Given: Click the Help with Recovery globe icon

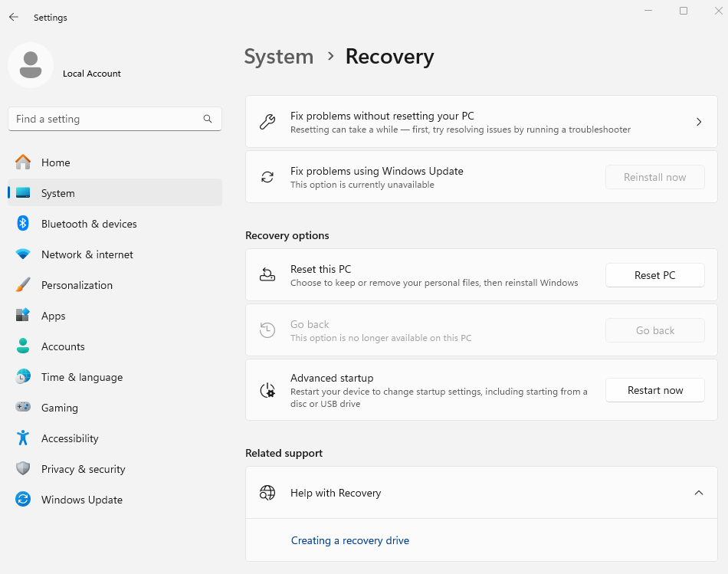Looking at the screenshot, I should (267, 493).
